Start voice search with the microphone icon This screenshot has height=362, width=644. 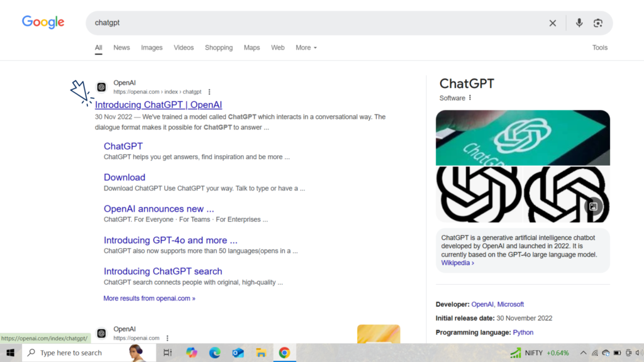(579, 23)
